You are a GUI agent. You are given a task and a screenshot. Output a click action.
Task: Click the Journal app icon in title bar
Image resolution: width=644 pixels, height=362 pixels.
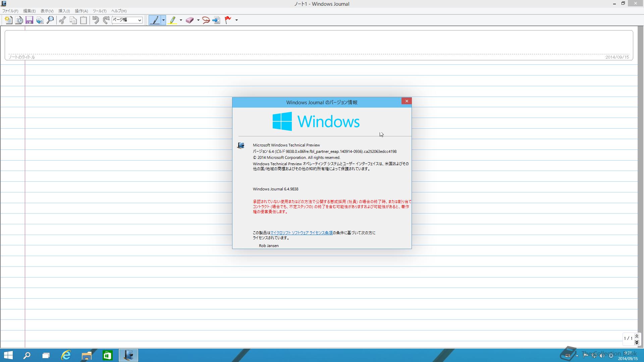point(4,4)
